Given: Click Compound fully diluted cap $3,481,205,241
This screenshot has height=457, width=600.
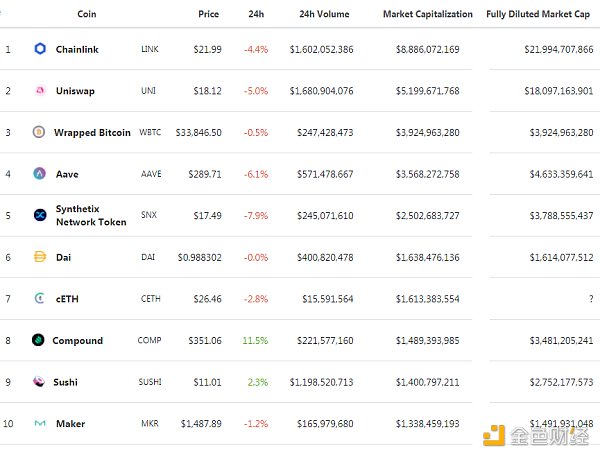Looking at the screenshot, I should click(x=561, y=340).
